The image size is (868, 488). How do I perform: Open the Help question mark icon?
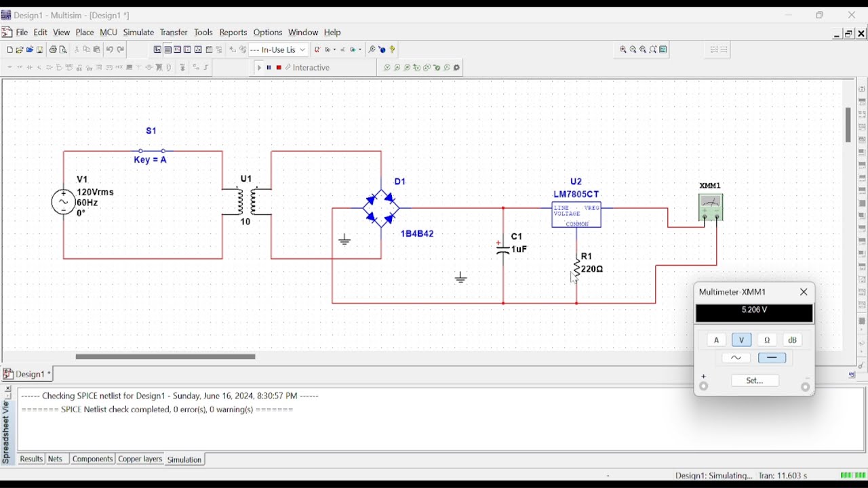393,49
